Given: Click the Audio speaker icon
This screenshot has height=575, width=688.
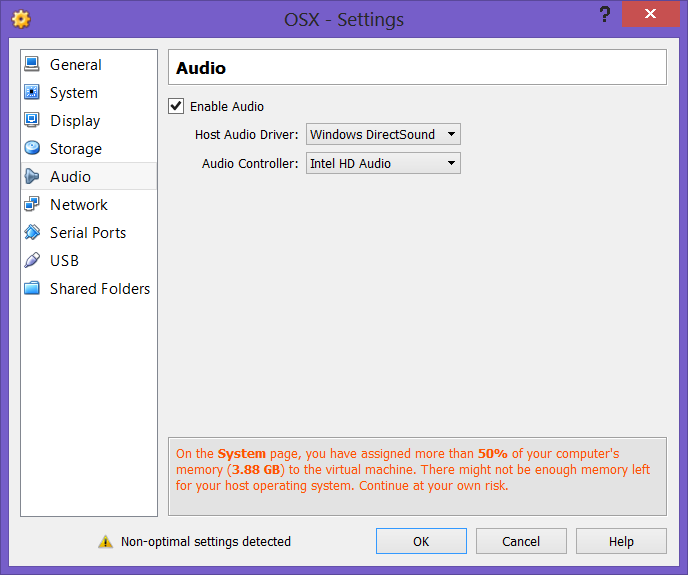Looking at the screenshot, I should point(32,176).
